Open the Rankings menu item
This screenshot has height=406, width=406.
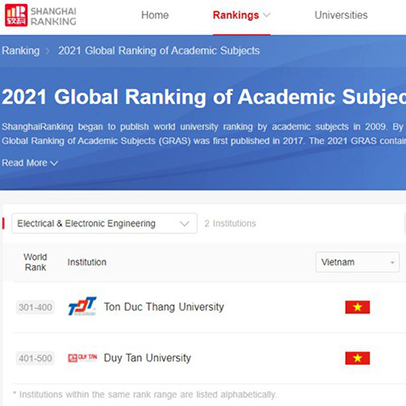click(x=236, y=15)
